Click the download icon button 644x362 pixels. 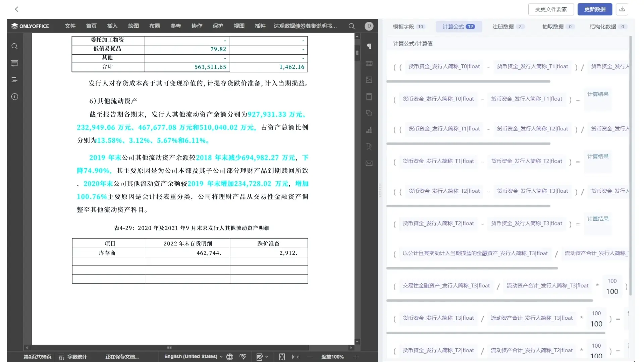tap(622, 9)
